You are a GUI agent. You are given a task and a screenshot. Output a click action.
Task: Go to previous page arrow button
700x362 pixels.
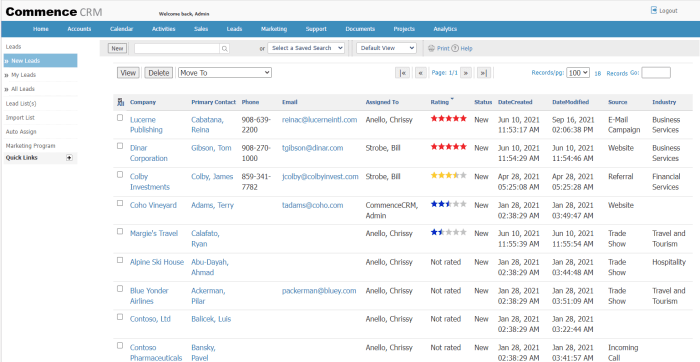(x=421, y=73)
